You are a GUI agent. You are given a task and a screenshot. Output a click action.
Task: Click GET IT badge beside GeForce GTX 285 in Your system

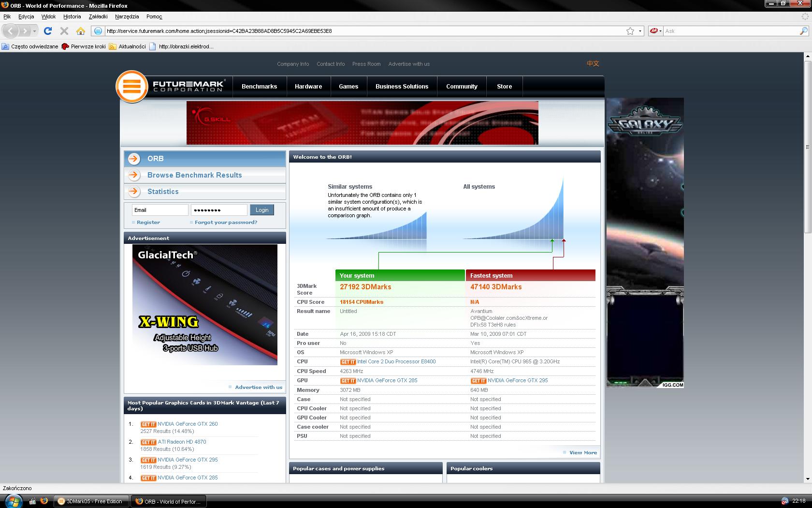[x=348, y=381]
